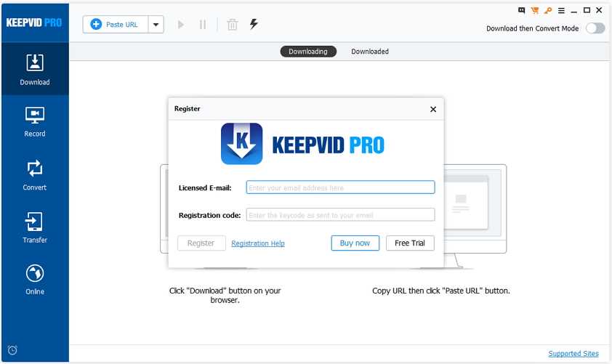Open the feedback chat icon in title bar

(x=521, y=10)
